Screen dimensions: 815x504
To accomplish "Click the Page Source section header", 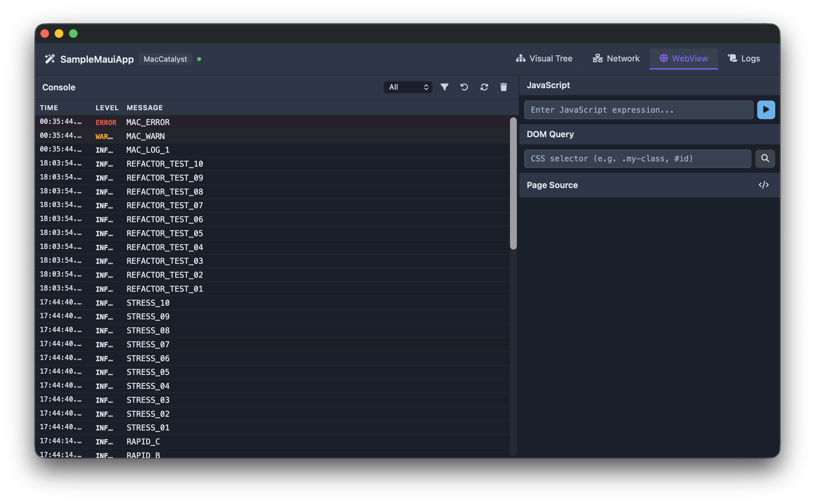I will tap(552, 185).
